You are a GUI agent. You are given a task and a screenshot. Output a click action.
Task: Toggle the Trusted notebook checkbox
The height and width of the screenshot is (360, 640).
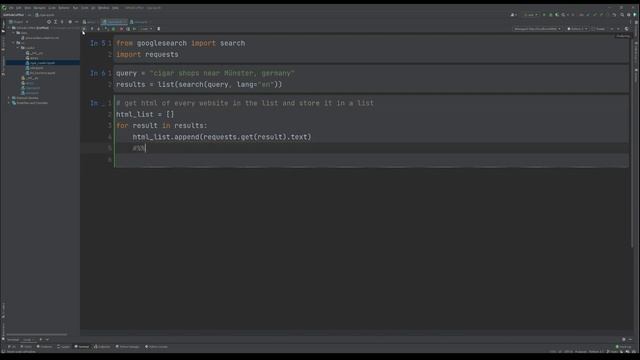point(599,29)
